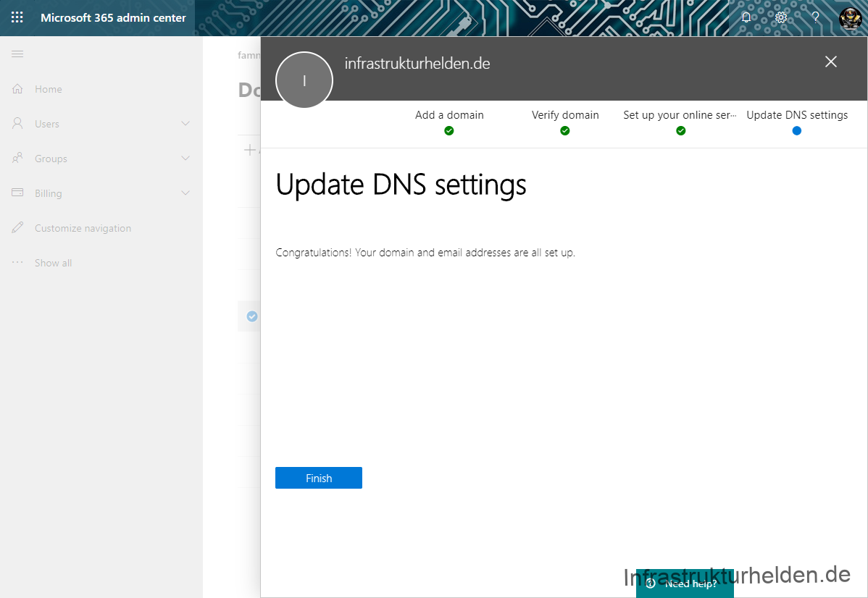Click the Congratulations confirmation message

[x=425, y=253]
